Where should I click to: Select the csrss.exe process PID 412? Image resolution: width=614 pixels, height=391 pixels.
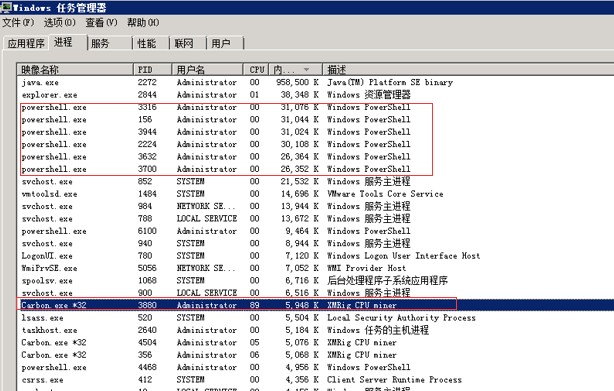[315, 380]
